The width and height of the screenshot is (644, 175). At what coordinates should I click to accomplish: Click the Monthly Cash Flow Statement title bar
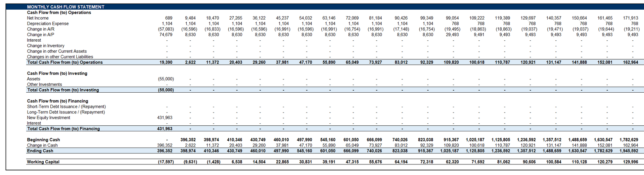coord(66,7)
